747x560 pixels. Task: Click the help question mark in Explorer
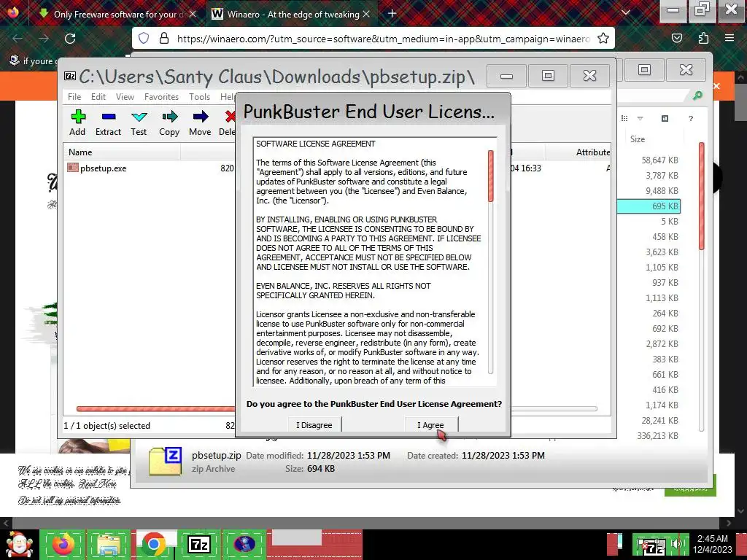[691, 119]
